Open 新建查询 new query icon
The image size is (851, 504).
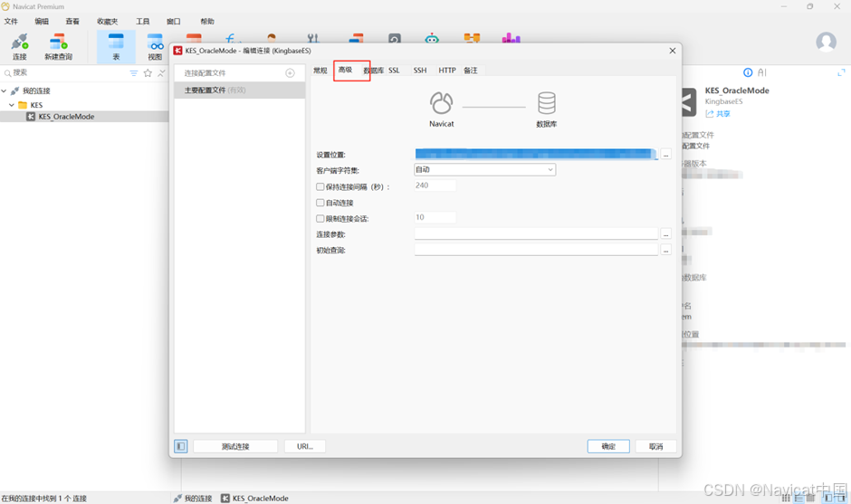pos(58,47)
